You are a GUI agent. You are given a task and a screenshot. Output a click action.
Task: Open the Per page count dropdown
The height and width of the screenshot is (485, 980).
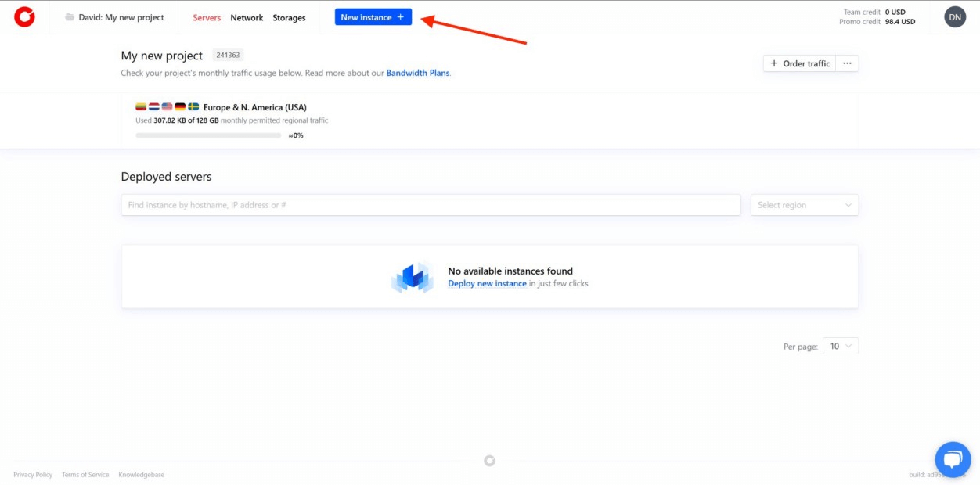click(x=840, y=346)
